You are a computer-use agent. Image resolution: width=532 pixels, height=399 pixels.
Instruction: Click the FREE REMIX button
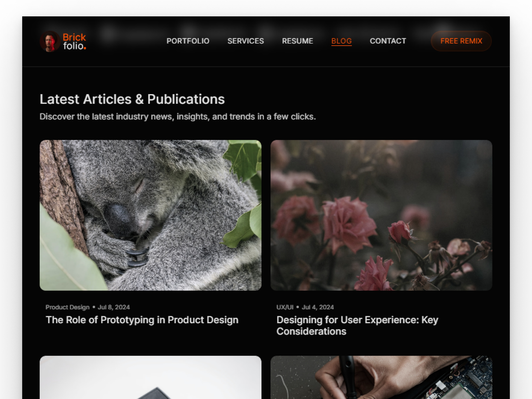pos(461,41)
